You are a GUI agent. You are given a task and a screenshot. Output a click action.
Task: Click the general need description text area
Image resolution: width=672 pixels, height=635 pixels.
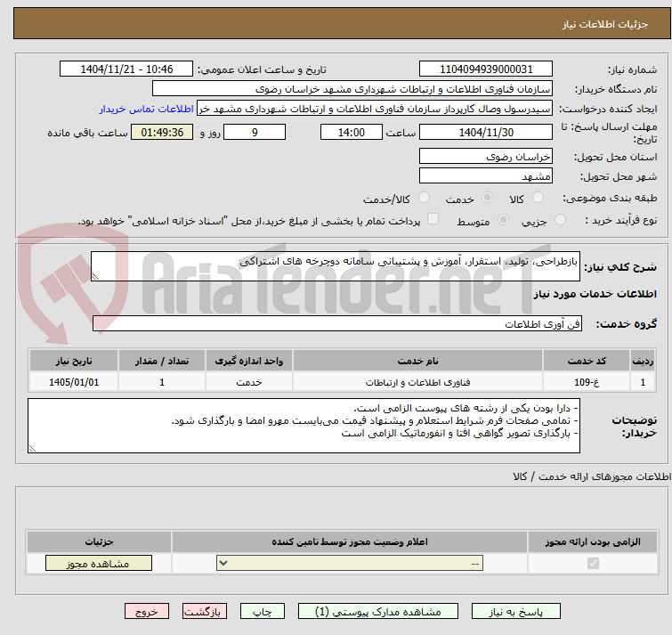336,266
